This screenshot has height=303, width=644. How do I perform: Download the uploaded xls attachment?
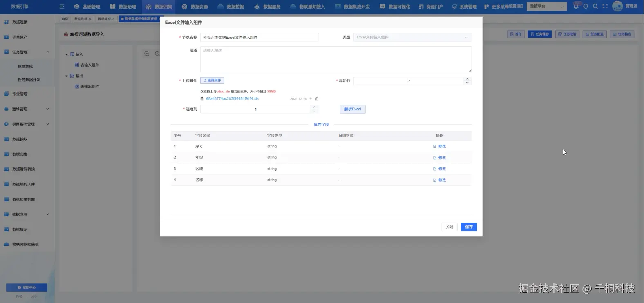click(x=311, y=99)
